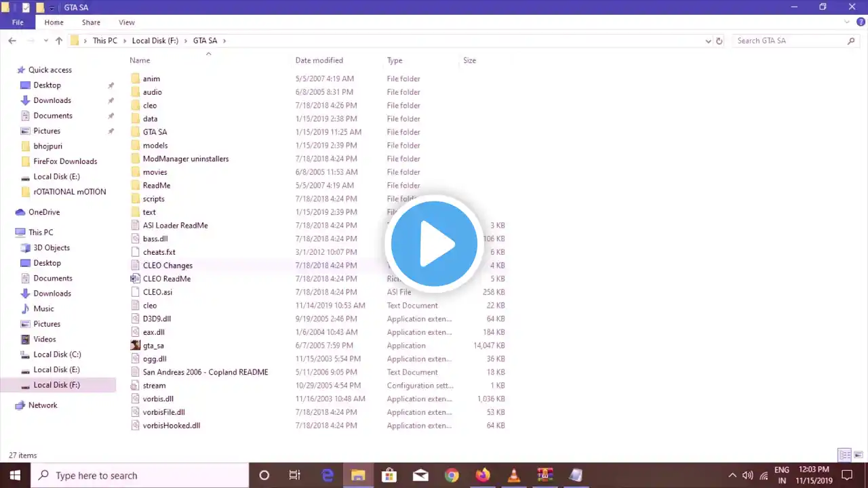Expand the address bar history dropdown
Screen dimensions: 868x488
point(708,41)
